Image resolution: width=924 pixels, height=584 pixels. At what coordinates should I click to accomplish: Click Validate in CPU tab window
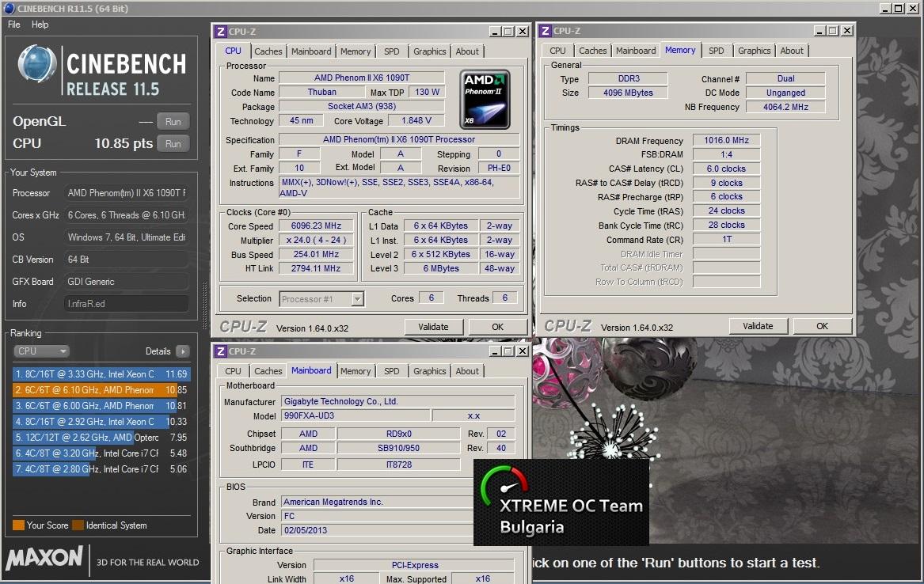tap(434, 327)
